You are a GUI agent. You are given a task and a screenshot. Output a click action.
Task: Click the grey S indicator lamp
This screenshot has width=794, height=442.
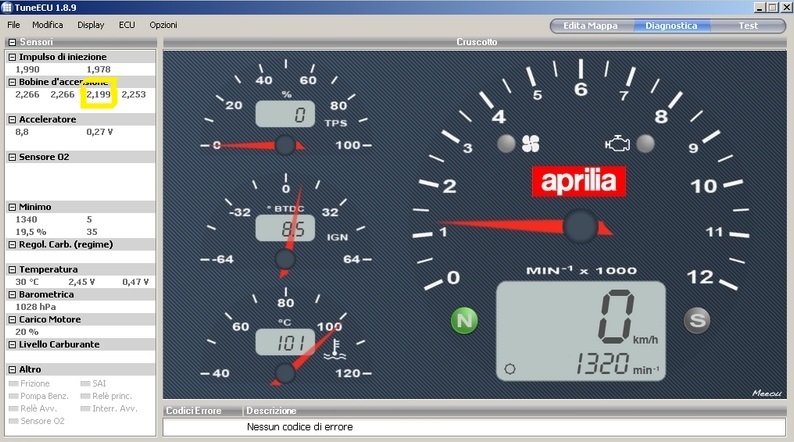697,320
